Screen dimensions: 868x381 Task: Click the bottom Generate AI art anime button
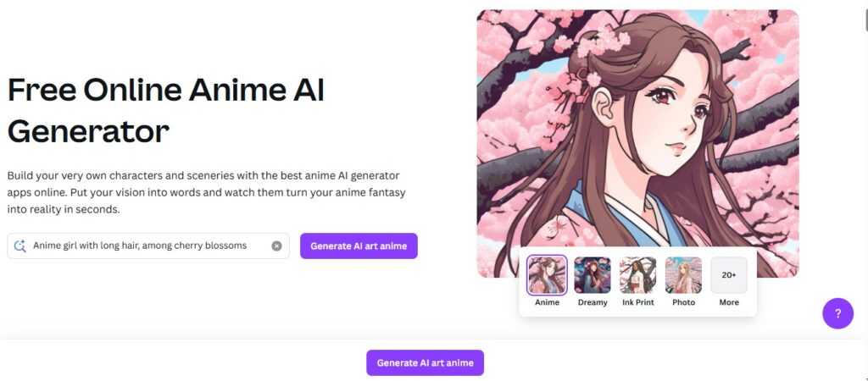pyautogui.click(x=426, y=362)
